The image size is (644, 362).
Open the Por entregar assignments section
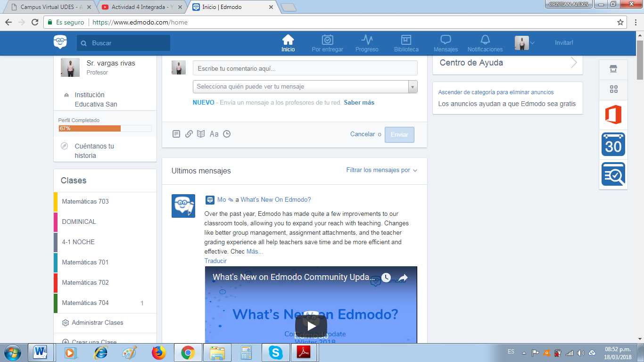click(327, 42)
